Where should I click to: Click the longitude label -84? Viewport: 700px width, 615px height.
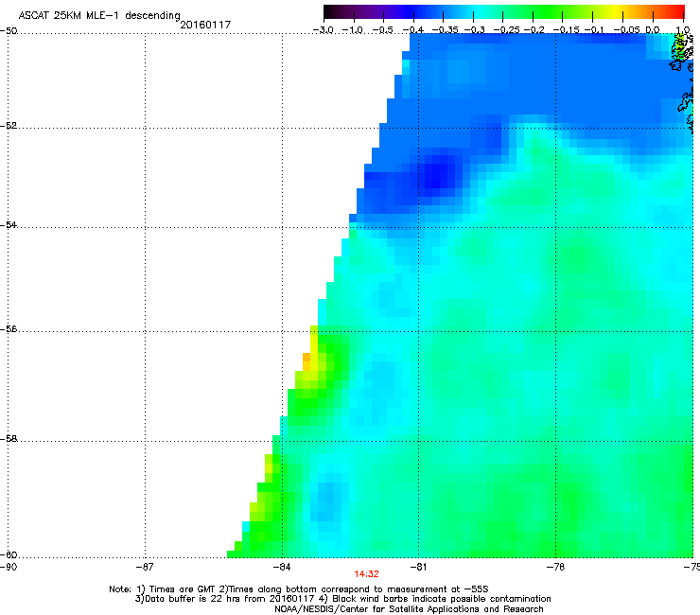point(282,567)
